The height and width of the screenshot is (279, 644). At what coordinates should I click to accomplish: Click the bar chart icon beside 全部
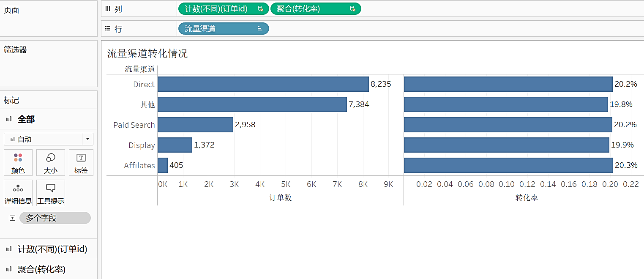[x=9, y=120]
